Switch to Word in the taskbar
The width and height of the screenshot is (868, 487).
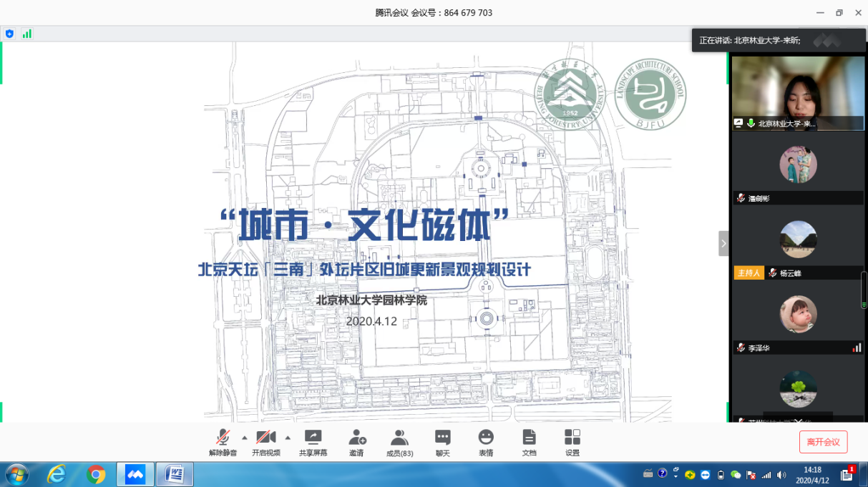coord(175,474)
